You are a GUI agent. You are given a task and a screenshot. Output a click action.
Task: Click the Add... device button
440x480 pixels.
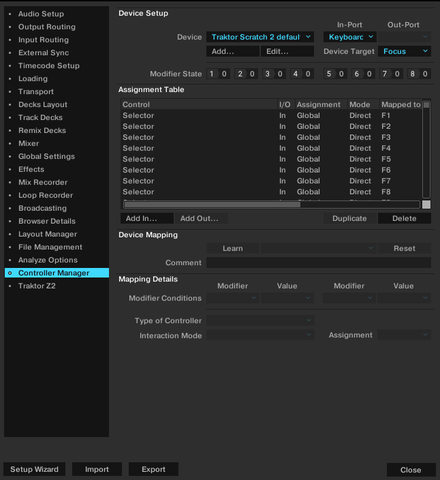(x=232, y=51)
